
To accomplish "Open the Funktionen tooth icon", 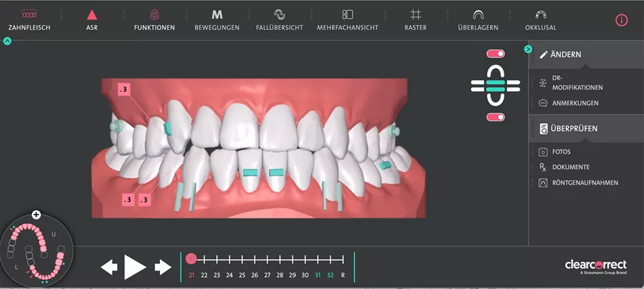I will [155, 15].
